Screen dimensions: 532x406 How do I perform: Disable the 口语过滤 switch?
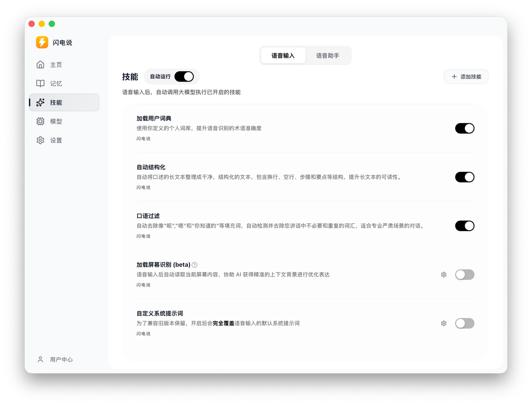[465, 226]
